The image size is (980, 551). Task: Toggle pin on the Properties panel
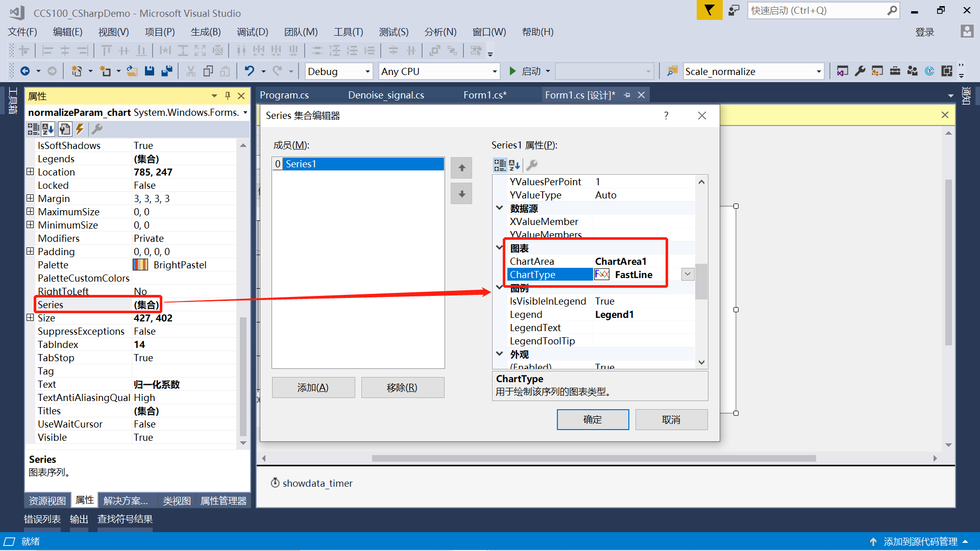[228, 96]
